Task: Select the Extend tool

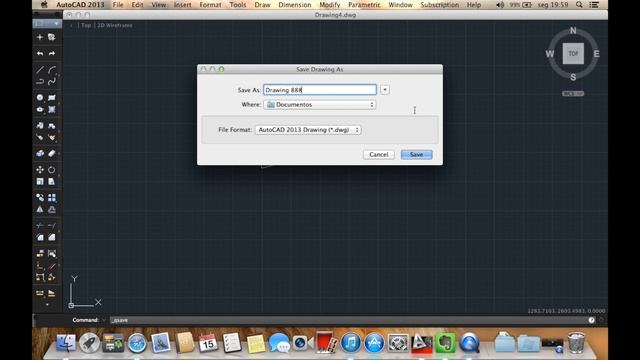Action: [x=52, y=225]
